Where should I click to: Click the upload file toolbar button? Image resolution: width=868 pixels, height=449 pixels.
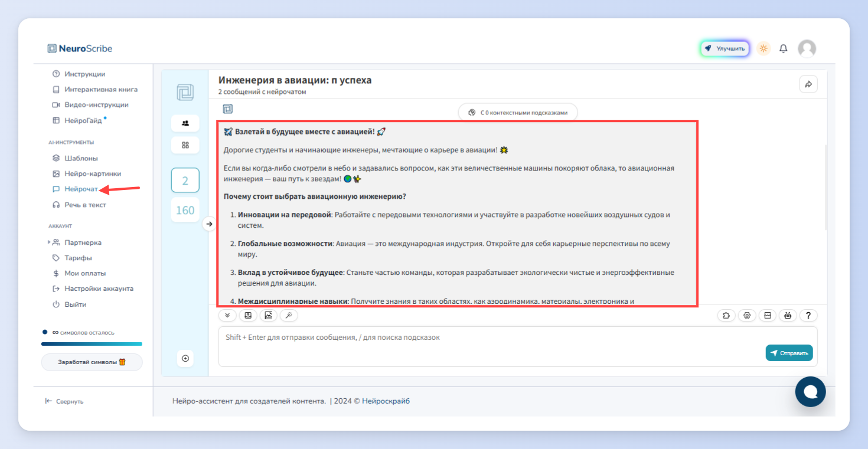pos(248,316)
